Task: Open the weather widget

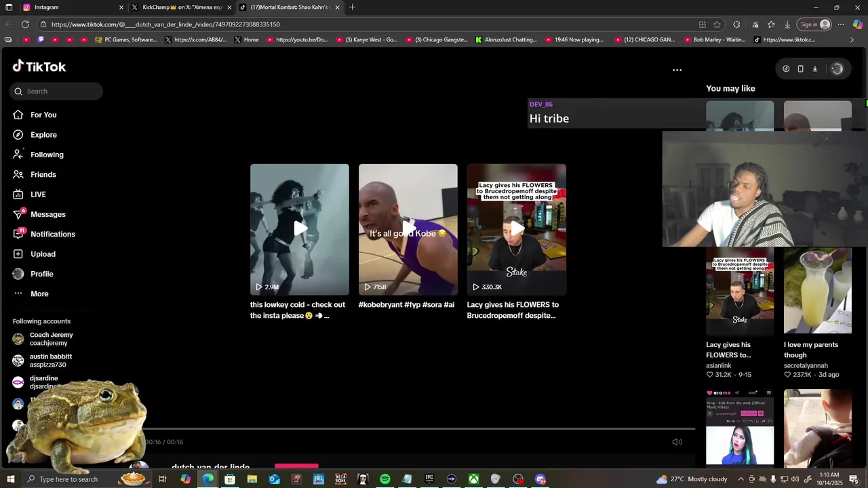Action: click(693, 479)
